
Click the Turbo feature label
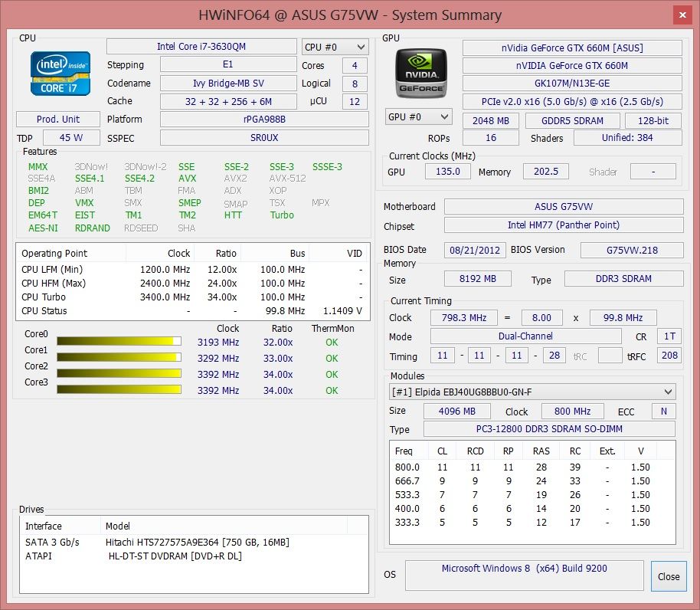[x=282, y=215]
